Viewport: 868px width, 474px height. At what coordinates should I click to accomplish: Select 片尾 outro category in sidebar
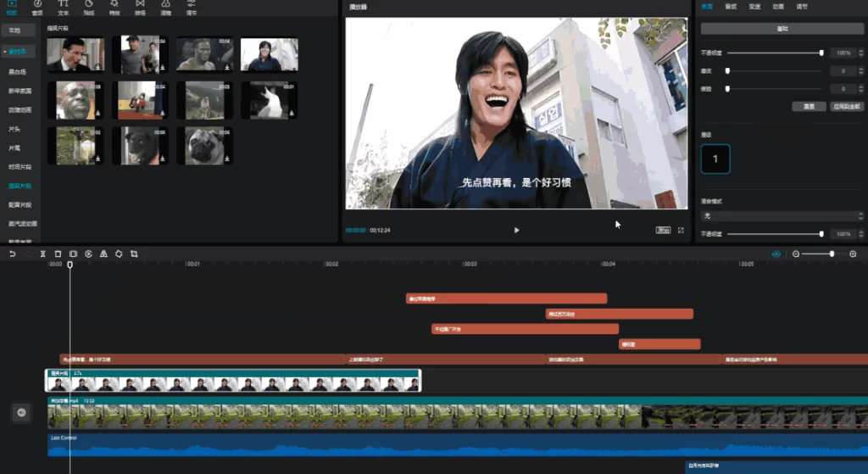tap(14, 148)
